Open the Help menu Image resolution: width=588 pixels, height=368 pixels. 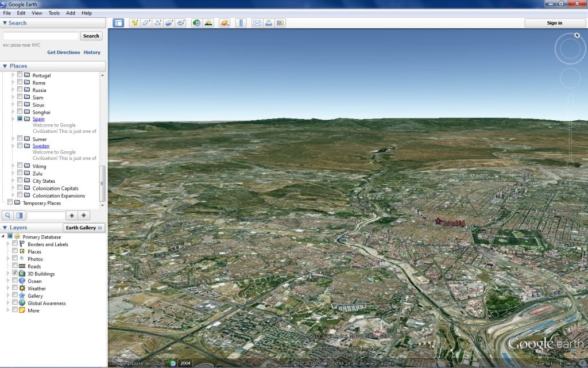[87, 13]
